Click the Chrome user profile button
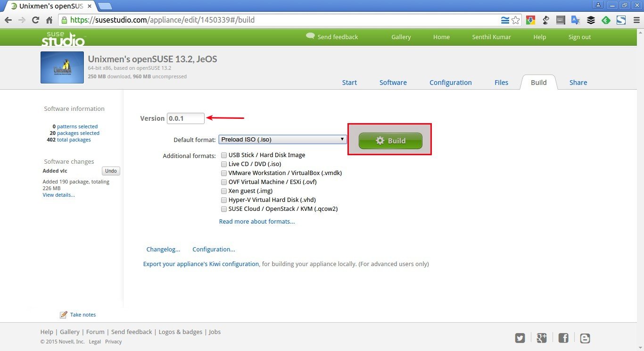The height and width of the screenshot is (351, 644). click(598, 5)
